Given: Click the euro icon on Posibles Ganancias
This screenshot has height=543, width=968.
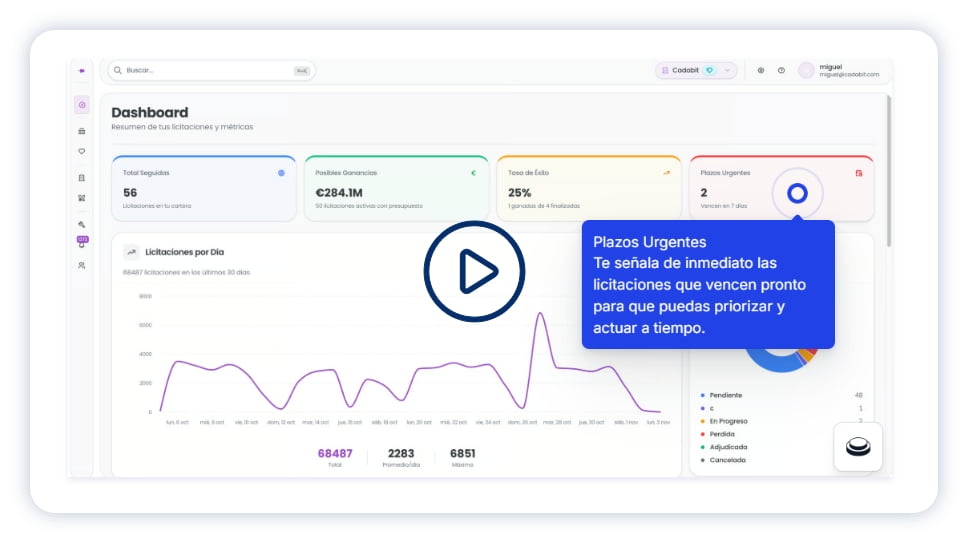Looking at the screenshot, I should coord(474,173).
